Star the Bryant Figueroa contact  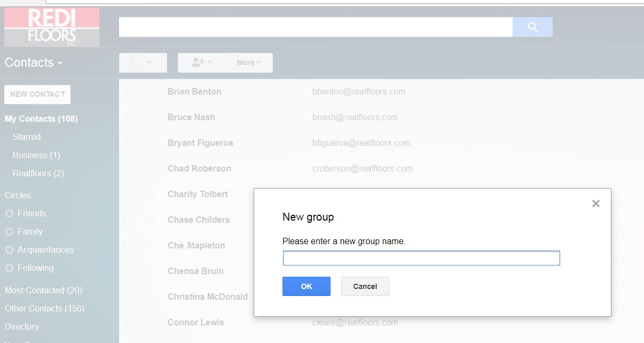[151, 143]
